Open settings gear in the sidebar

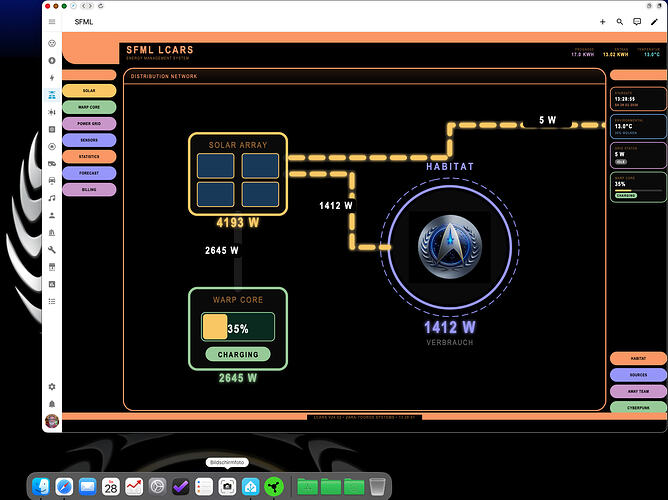52,387
